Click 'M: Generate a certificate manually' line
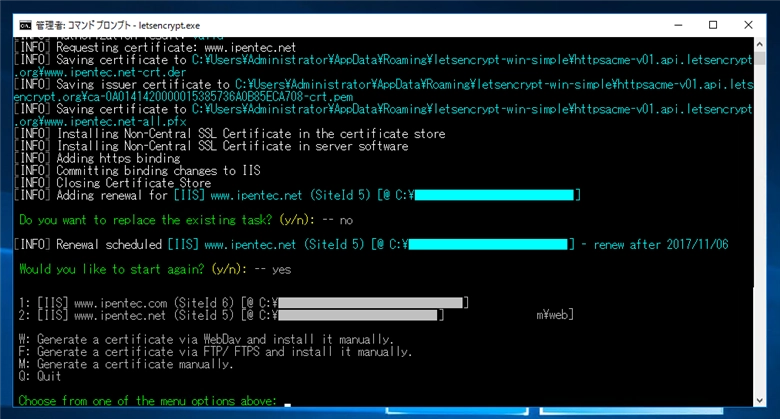The height and width of the screenshot is (419, 780). click(x=126, y=364)
